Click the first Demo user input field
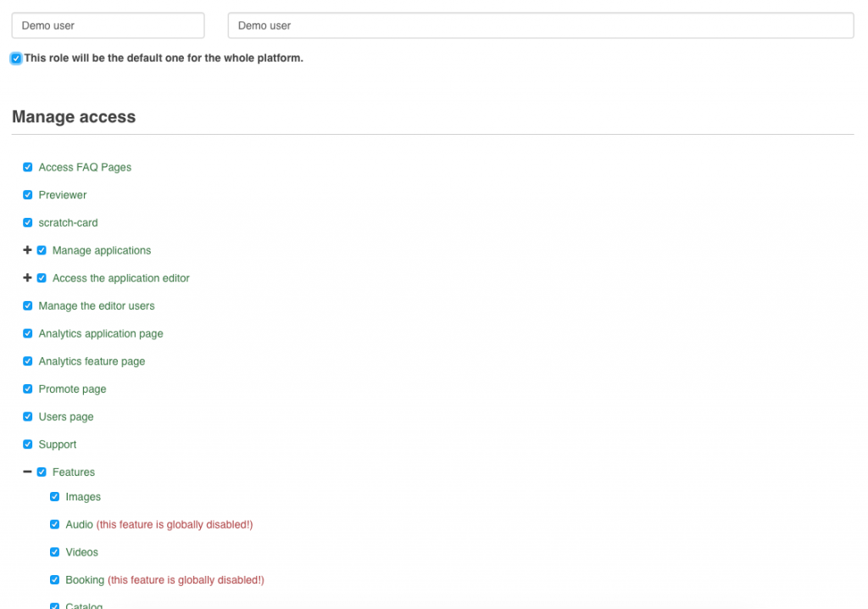Screen dimensions: 868x609 (108, 25)
